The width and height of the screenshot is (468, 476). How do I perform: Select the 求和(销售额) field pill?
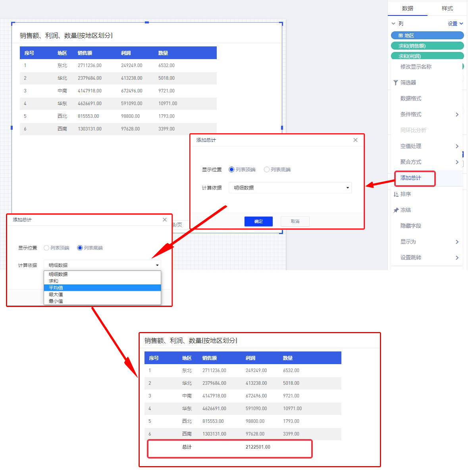[427, 46]
